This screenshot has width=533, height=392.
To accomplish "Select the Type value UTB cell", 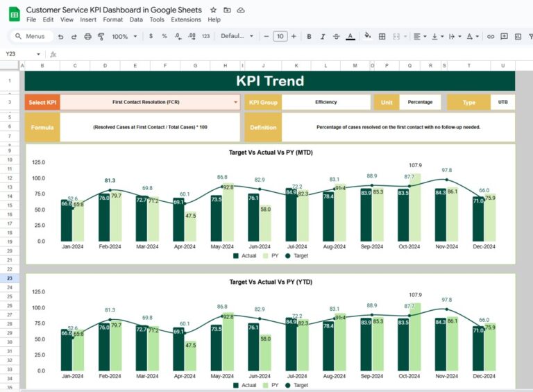I will [502, 102].
